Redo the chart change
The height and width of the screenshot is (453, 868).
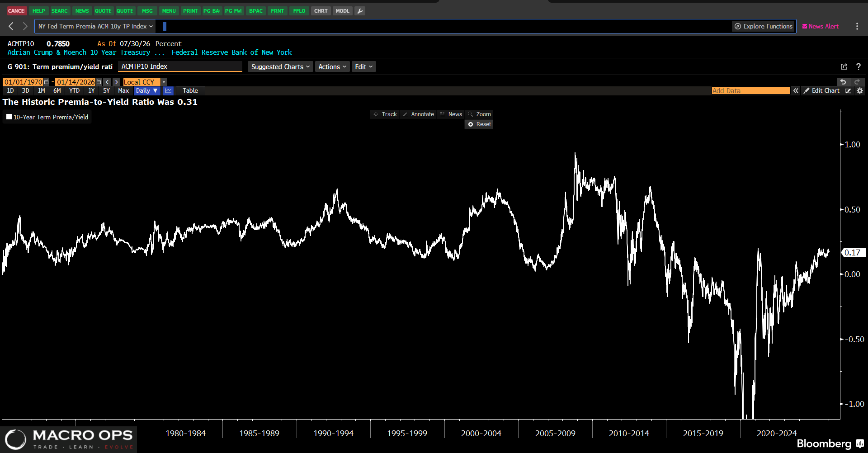coord(857,82)
